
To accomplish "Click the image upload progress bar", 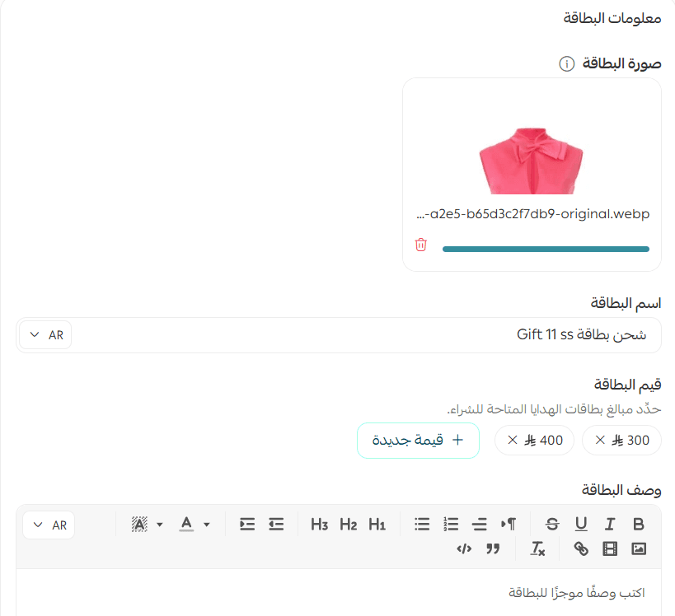I will click(x=546, y=249).
